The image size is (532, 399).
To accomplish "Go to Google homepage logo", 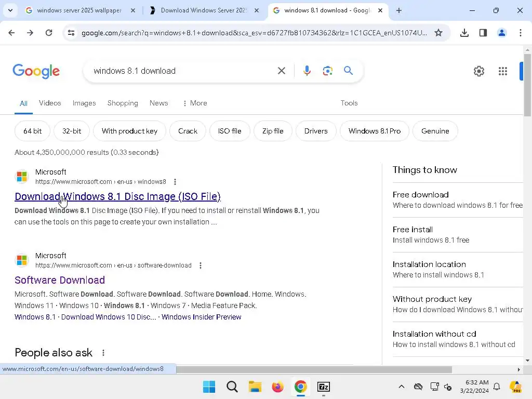I will pos(36,71).
